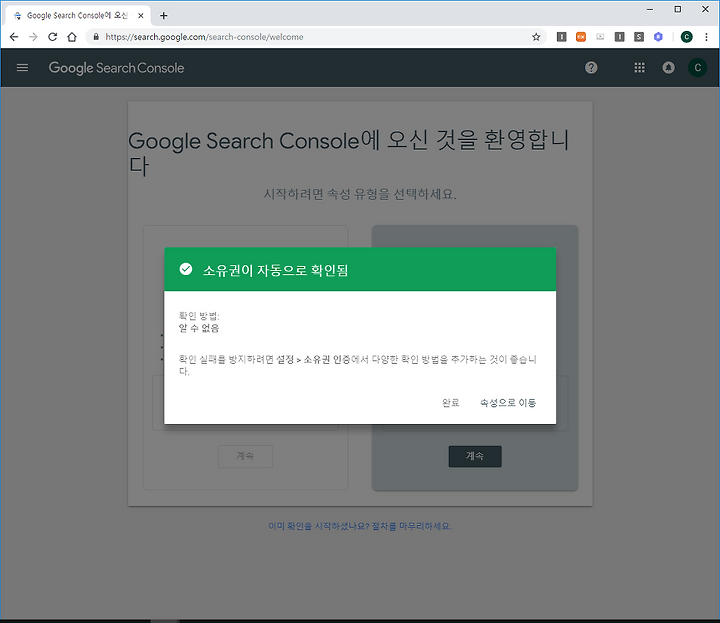720x623 pixels.
Task: Click the address bar URL
Action: click(x=204, y=37)
